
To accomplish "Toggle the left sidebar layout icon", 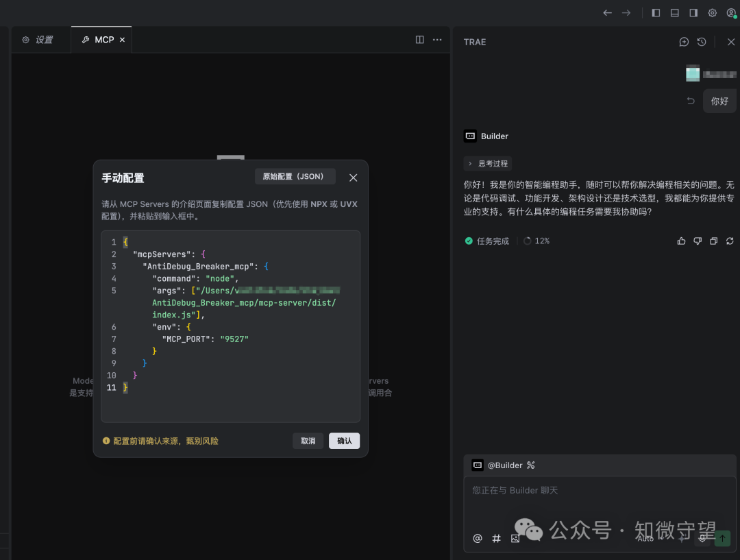I will click(656, 13).
